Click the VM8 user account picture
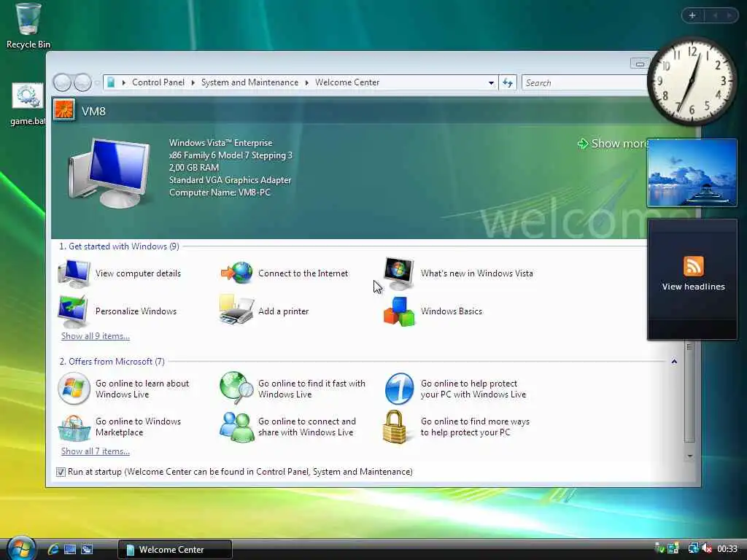The image size is (747, 560). pyautogui.click(x=64, y=110)
